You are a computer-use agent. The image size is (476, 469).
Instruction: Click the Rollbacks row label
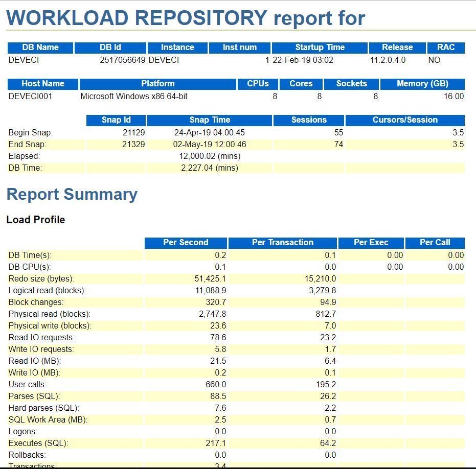pyautogui.click(x=27, y=455)
